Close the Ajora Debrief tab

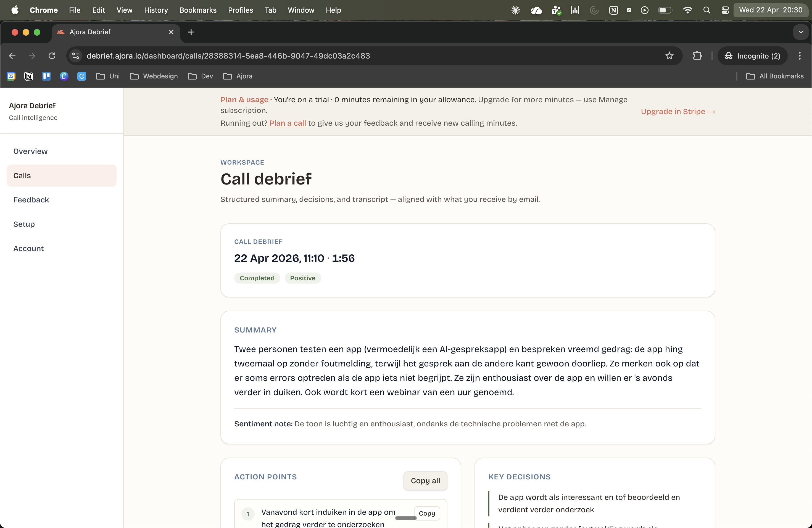pos(171,32)
